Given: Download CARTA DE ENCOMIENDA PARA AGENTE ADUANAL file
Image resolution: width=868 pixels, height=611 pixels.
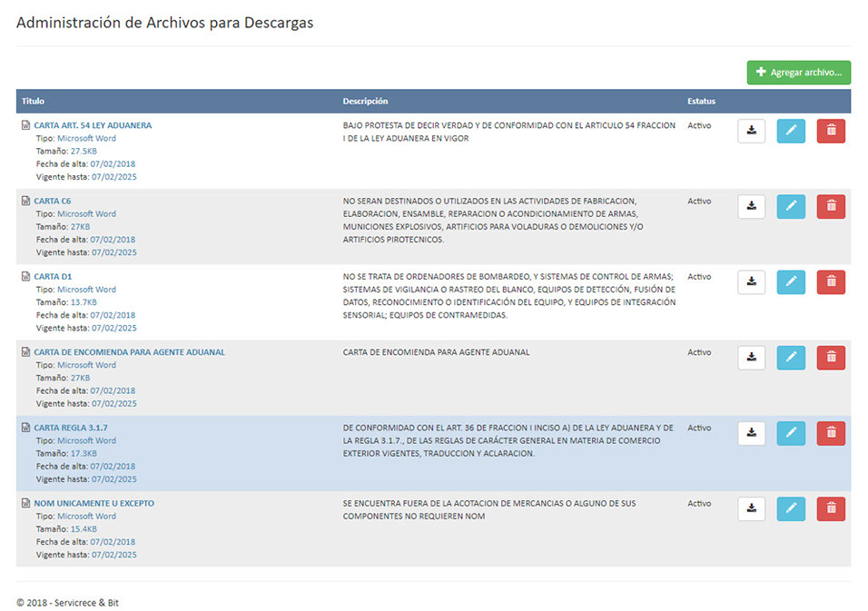Looking at the screenshot, I should [x=751, y=358].
